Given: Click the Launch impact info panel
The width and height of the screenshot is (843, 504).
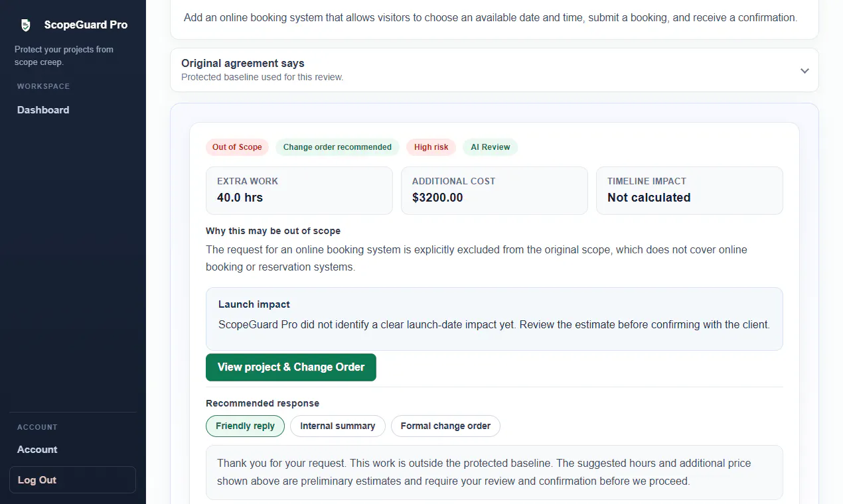Looking at the screenshot, I should (495, 319).
